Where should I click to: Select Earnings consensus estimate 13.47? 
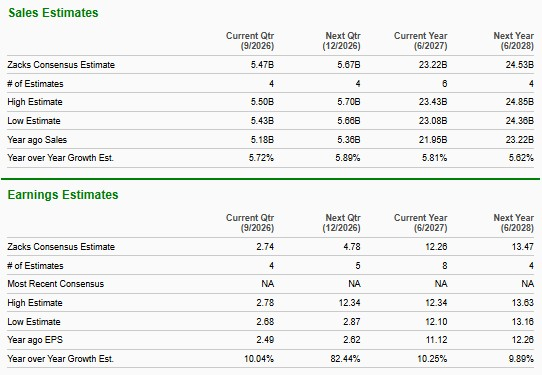[x=523, y=247]
